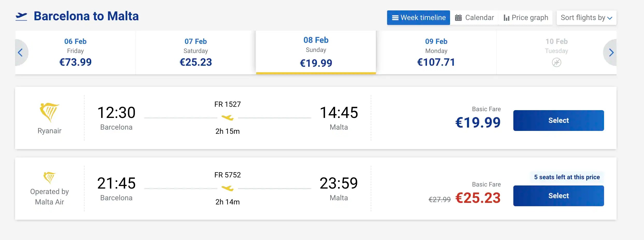Choose the 06 Feb Friday date
Screen dimensions: 644x240
tap(75, 52)
